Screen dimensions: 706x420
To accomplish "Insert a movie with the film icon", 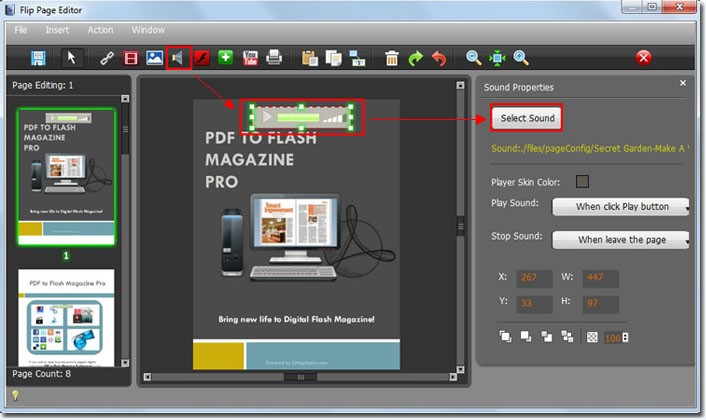I will [131, 58].
